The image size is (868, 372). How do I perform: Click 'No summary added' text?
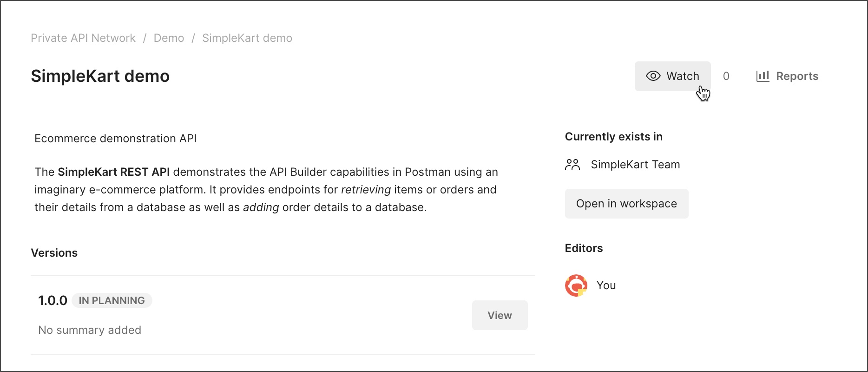[x=90, y=330]
